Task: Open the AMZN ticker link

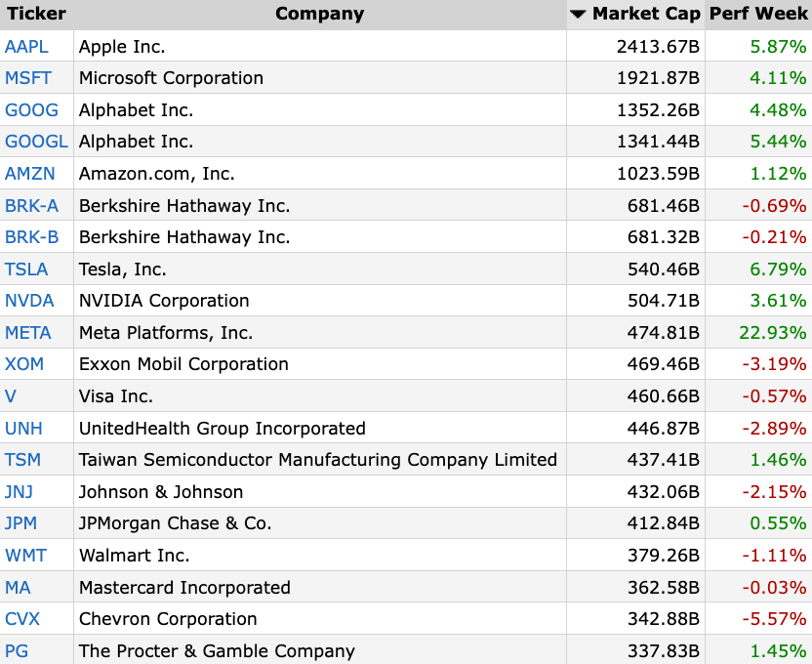Action: tap(29, 174)
